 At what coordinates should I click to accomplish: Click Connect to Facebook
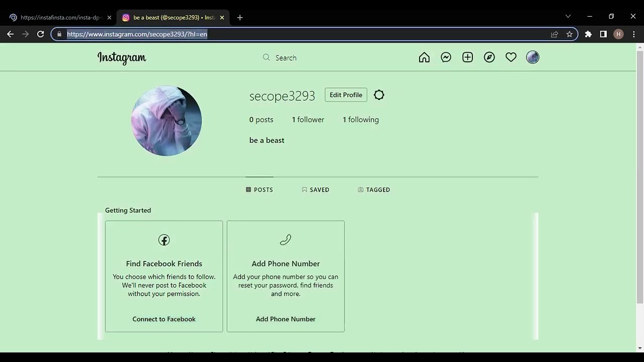(164, 319)
